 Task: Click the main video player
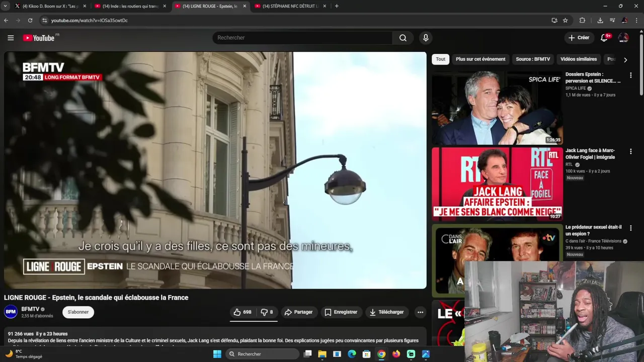pyautogui.click(x=215, y=170)
